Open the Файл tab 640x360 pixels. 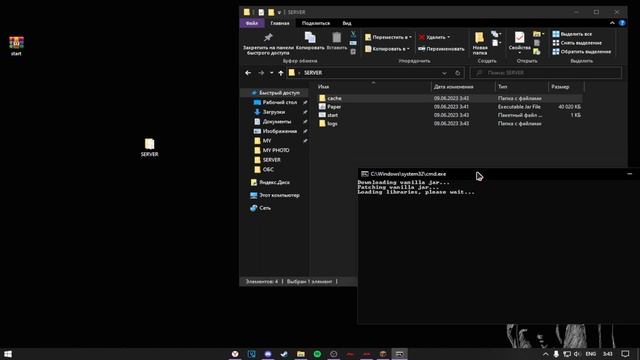pos(252,23)
